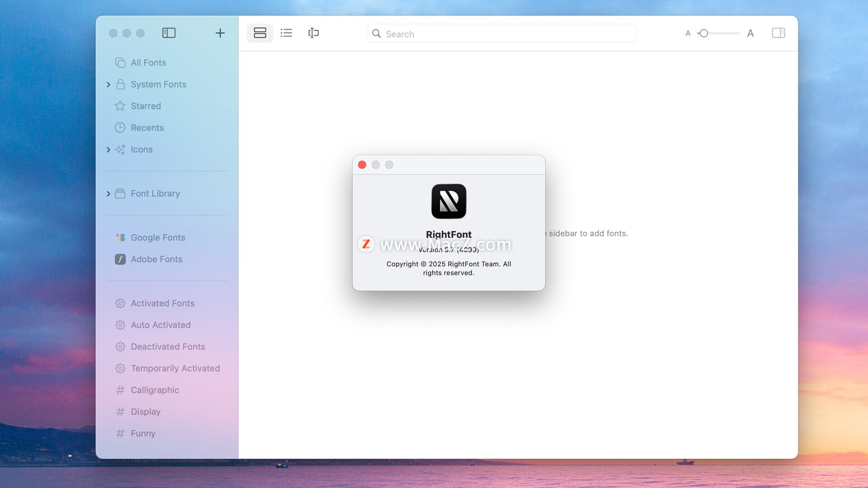868x488 pixels.
Task: Click the Temporarily Activated gear icon
Action: (x=120, y=368)
